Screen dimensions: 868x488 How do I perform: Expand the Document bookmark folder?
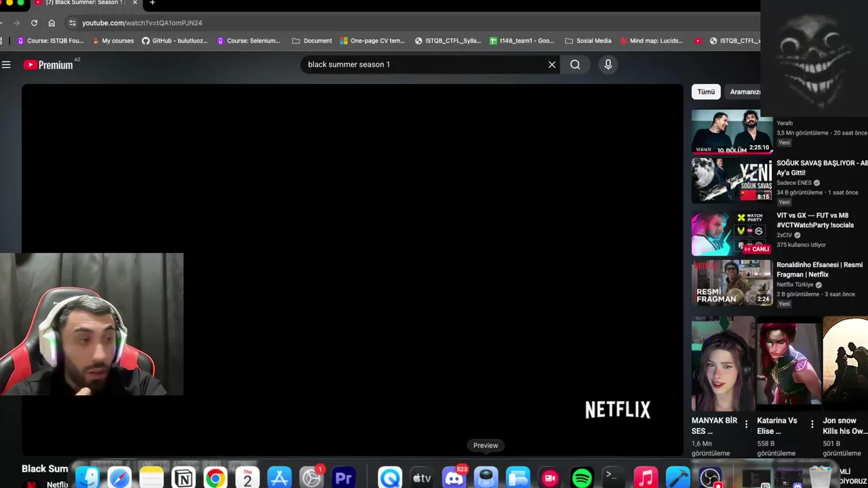pos(312,41)
